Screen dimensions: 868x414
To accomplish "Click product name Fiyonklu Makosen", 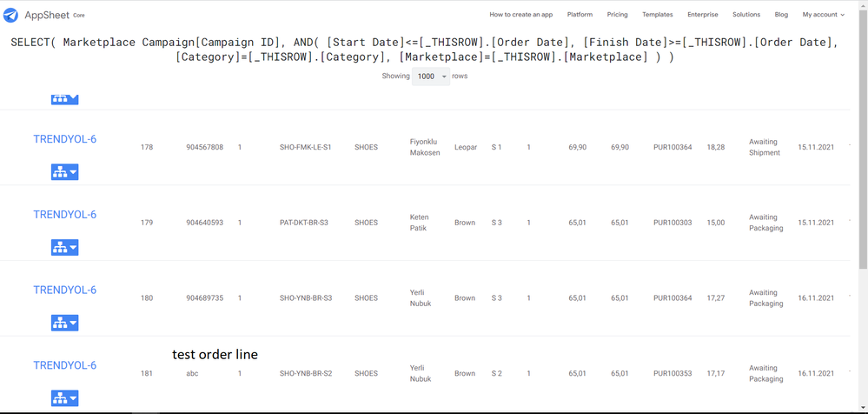I will point(425,147).
